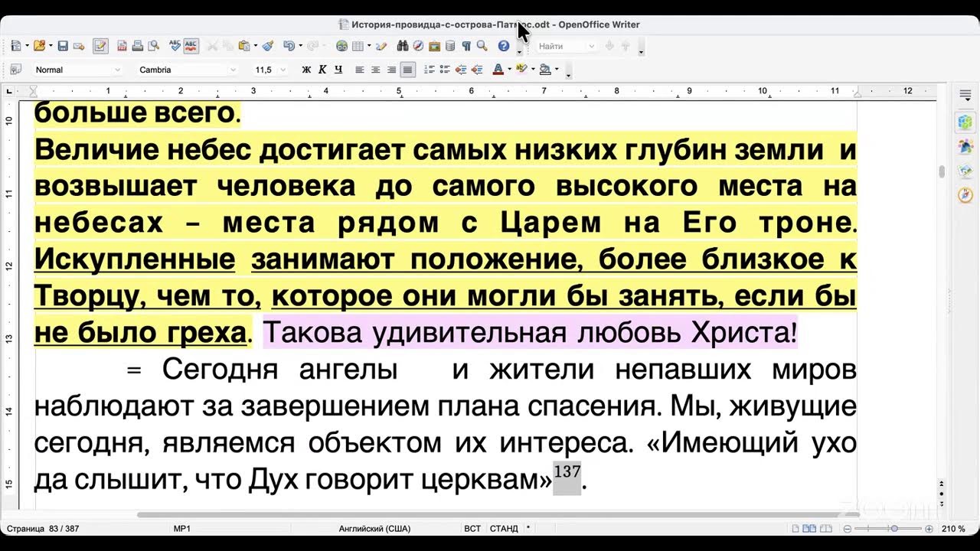Open Sidebar settings menu icon
Image resolution: width=980 pixels, height=551 pixels.
pos(965,94)
